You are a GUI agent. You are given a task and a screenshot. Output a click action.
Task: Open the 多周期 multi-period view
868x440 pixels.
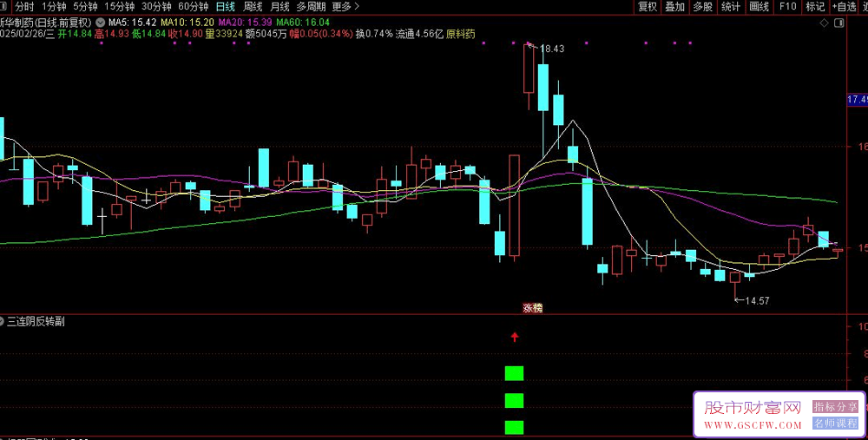(x=311, y=7)
